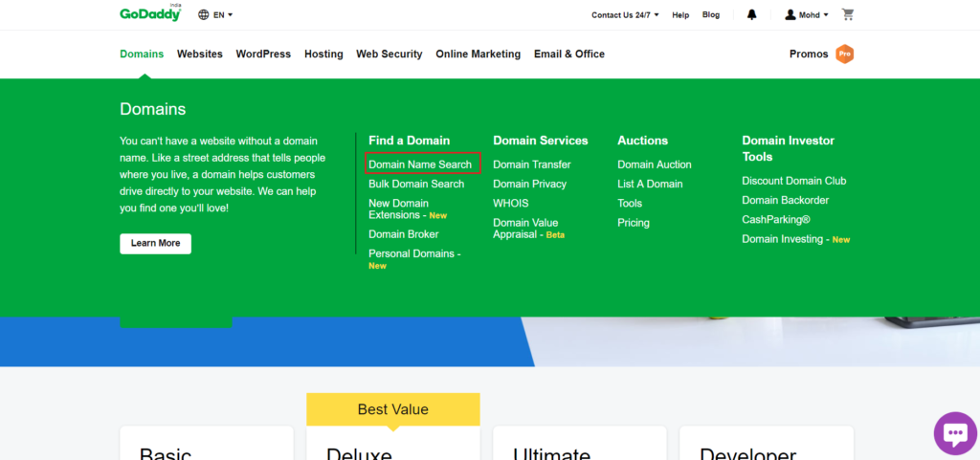Image resolution: width=980 pixels, height=460 pixels.
Task: Open List A Domain link
Action: [650, 185]
